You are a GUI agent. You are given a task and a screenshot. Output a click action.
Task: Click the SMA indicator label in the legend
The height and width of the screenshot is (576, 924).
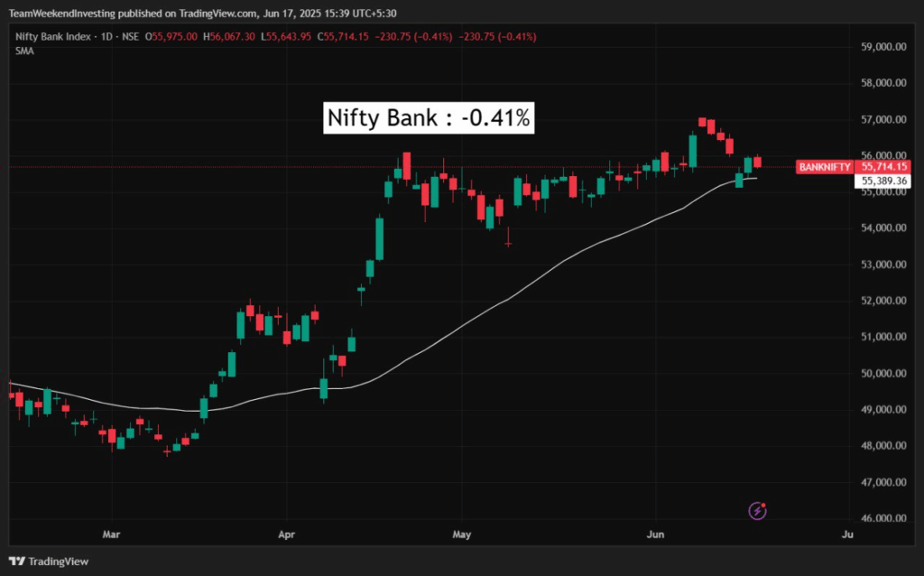[24, 51]
